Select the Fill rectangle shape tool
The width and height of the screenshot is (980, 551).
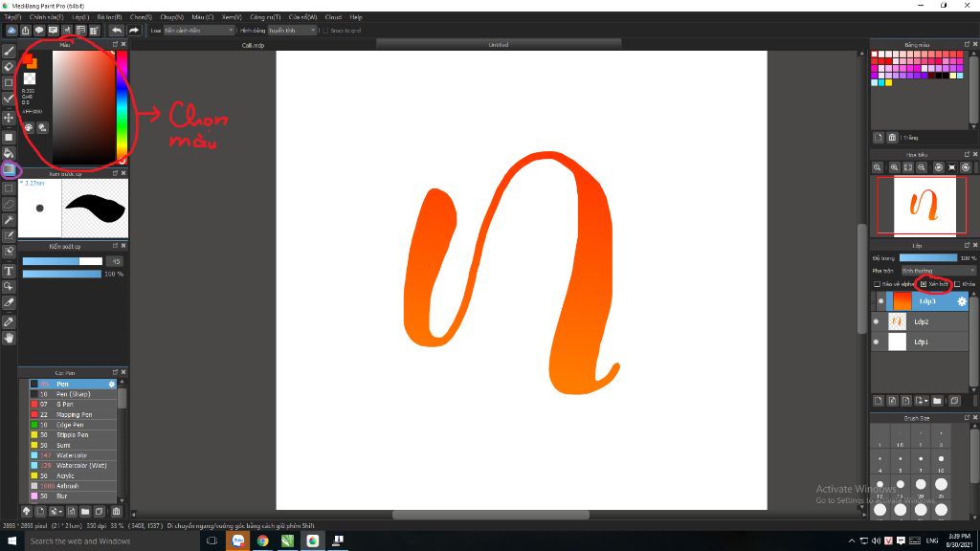9,137
